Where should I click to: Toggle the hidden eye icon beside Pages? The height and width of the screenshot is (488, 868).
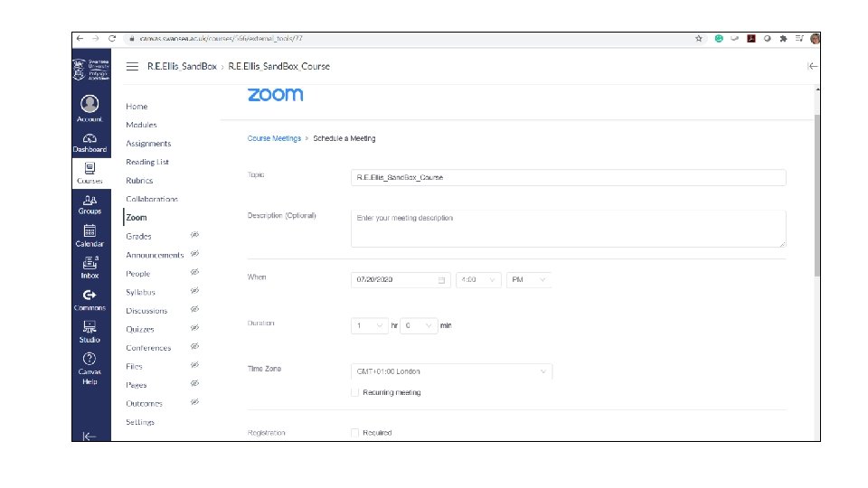click(x=194, y=383)
